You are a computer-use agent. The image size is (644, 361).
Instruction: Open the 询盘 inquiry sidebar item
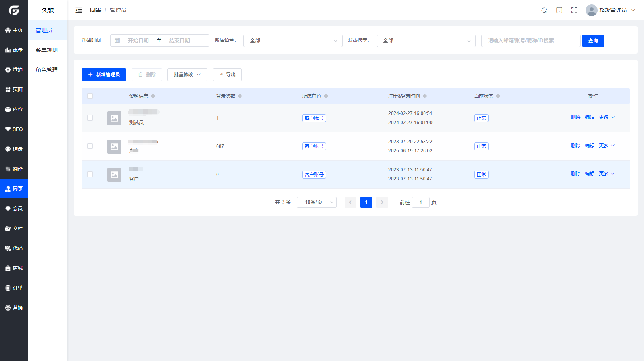14,149
